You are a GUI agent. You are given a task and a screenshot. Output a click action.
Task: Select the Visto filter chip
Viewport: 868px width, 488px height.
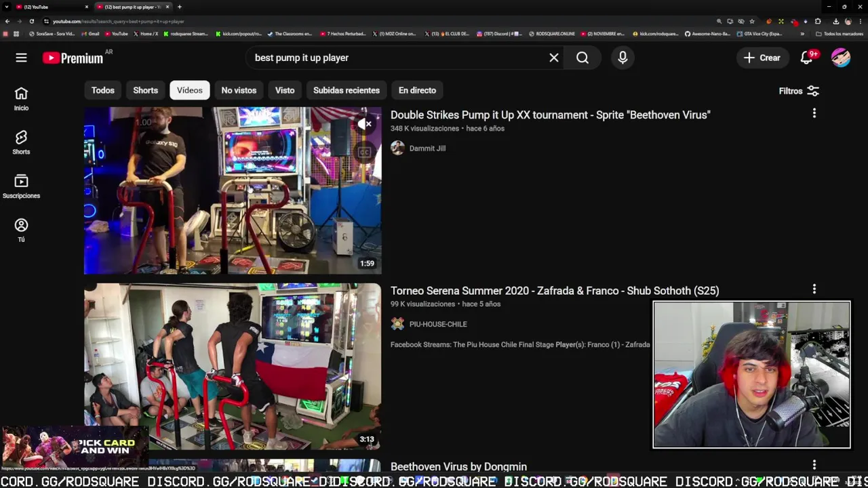point(285,90)
